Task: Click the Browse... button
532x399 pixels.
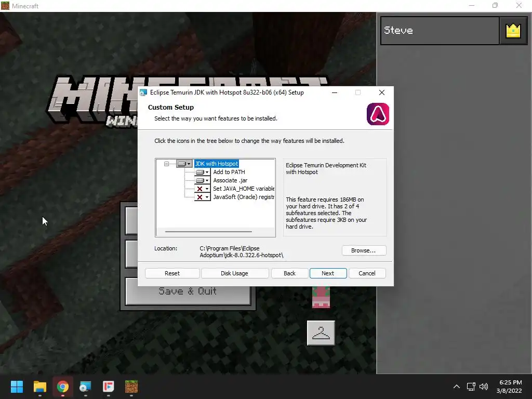Action: pos(364,250)
